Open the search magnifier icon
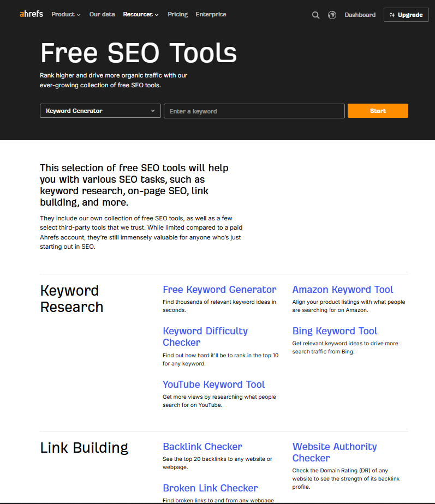435x504 pixels. click(315, 15)
